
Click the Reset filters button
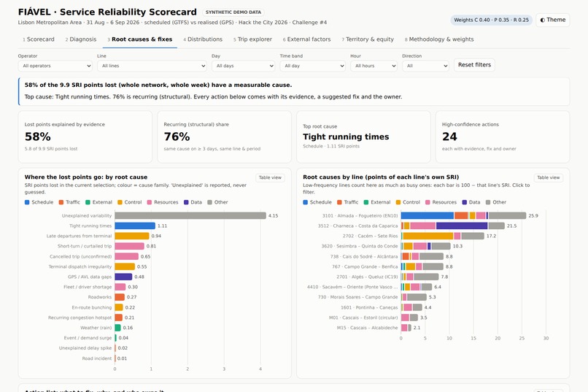tap(474, 65)
